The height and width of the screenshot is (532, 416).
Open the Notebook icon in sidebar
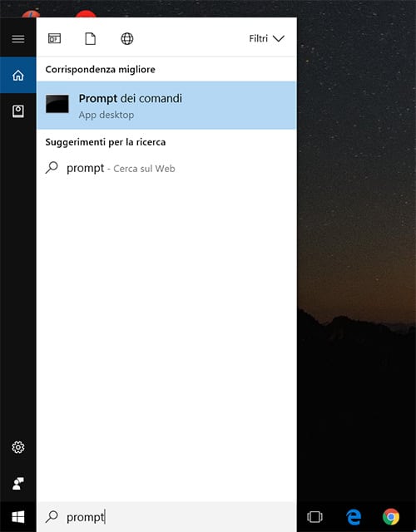pyautogui.click(x=18, y=111)
